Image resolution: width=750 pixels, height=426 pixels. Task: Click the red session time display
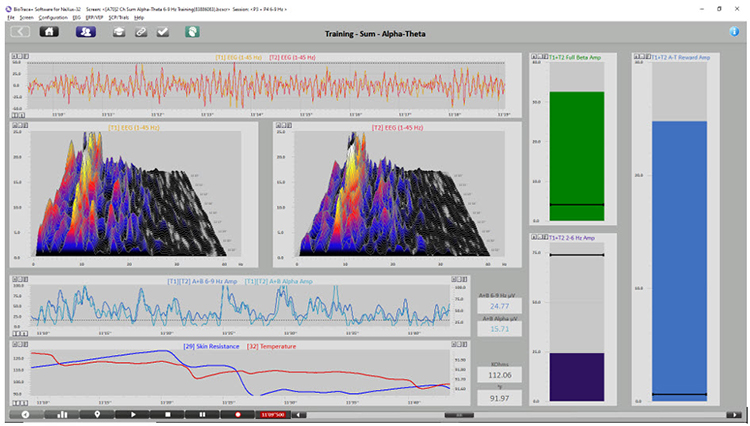click(x=271, y=413)
